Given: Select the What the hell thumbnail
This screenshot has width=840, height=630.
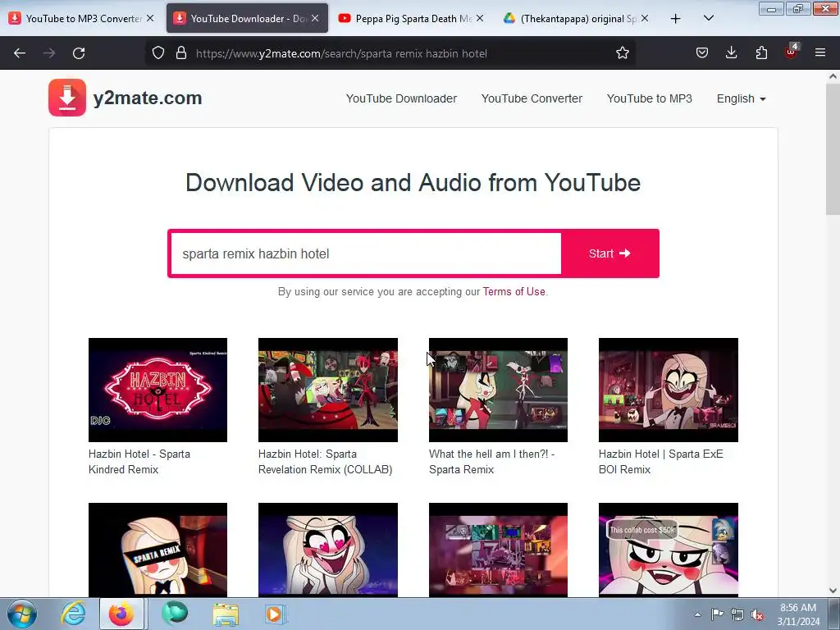Looking at the screenshot, I should tap(498, 390).
